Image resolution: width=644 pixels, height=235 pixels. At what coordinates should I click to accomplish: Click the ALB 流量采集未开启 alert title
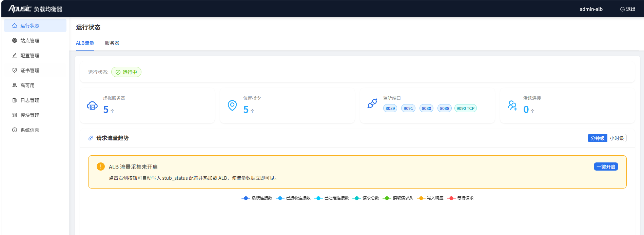(x=133, y=167)
